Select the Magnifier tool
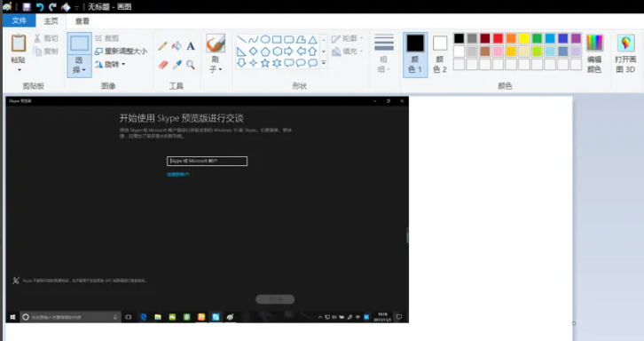 [x=191, y=65]
